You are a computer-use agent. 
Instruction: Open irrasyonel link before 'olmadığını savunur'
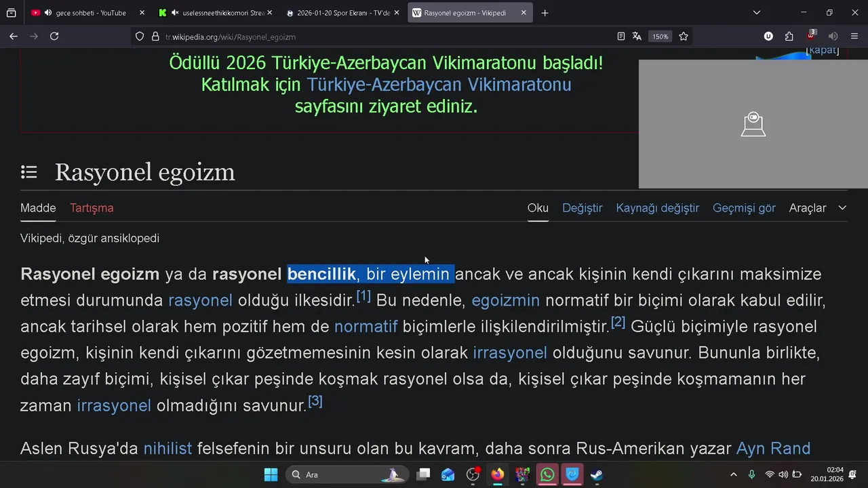pyautogui.click(x=114, y=406)
